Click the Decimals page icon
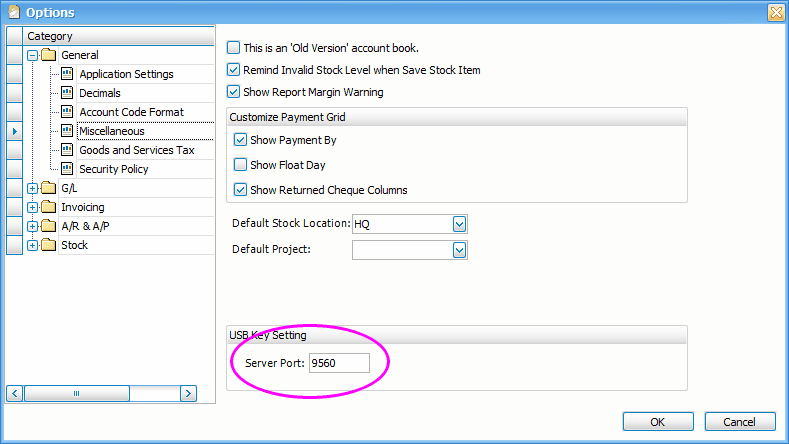 [68, 93]
